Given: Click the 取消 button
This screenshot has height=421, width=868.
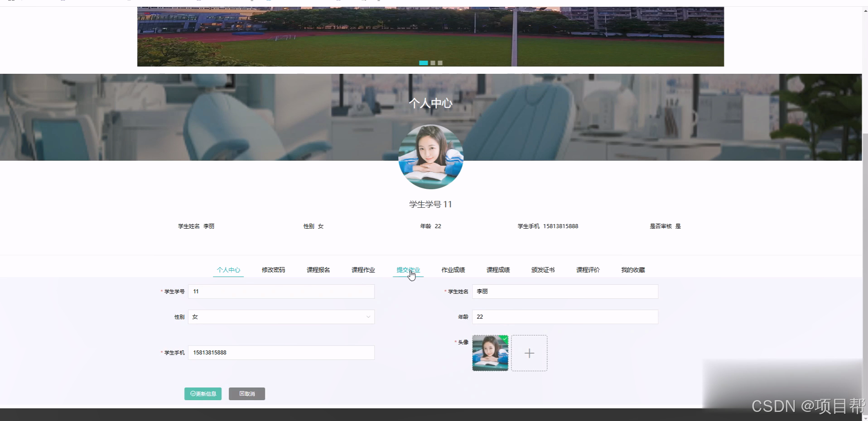Looking at the screenshot, I should (x=247, y=394).
